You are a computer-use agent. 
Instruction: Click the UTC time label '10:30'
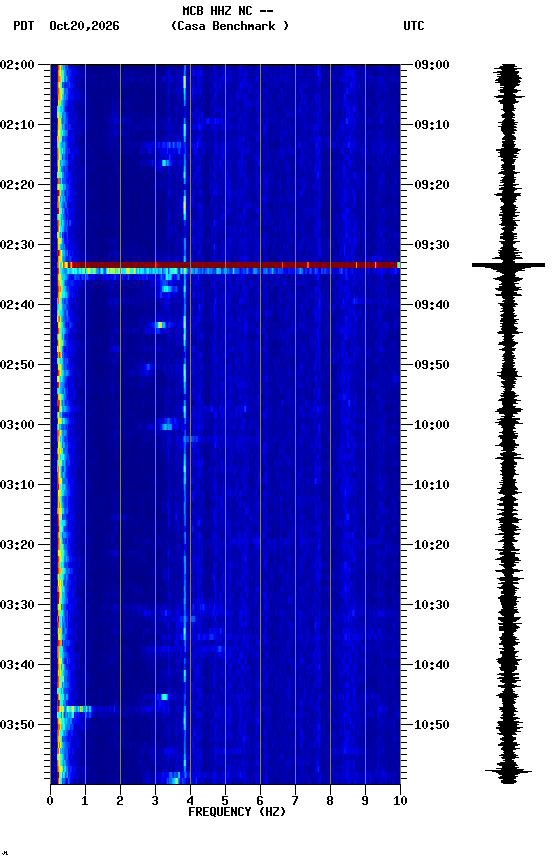pyautogui.click(x=432, y=605)
